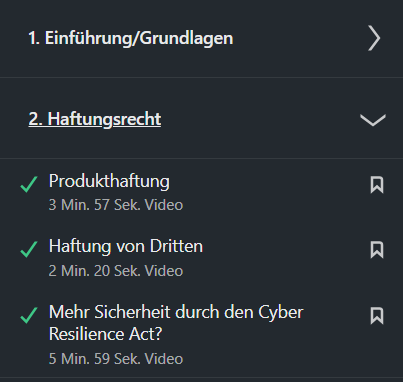403x382 pixels.
Task: Click the empty space in the Einführung/Grundlagen header row
Action: (300, 38)
